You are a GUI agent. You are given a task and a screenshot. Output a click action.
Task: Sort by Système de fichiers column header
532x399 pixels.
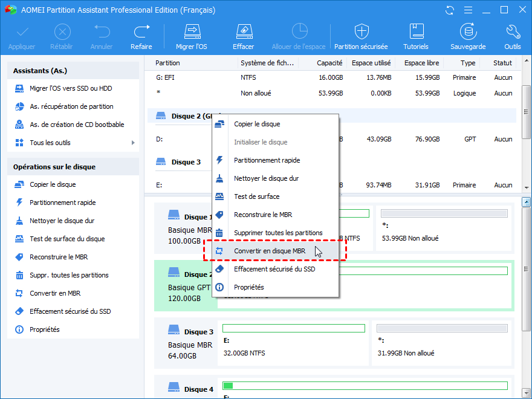[x=268, y=63]
